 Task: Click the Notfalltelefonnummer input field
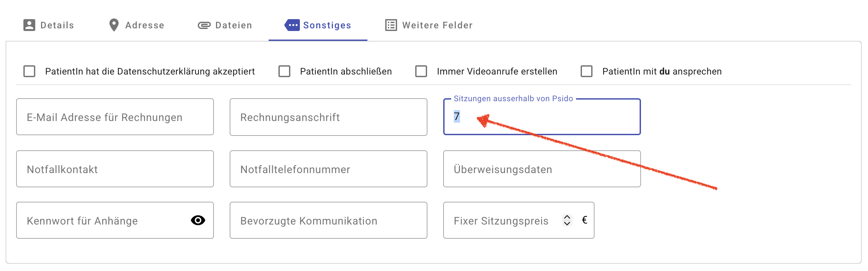pyautogui.click(x=328, y=169)
